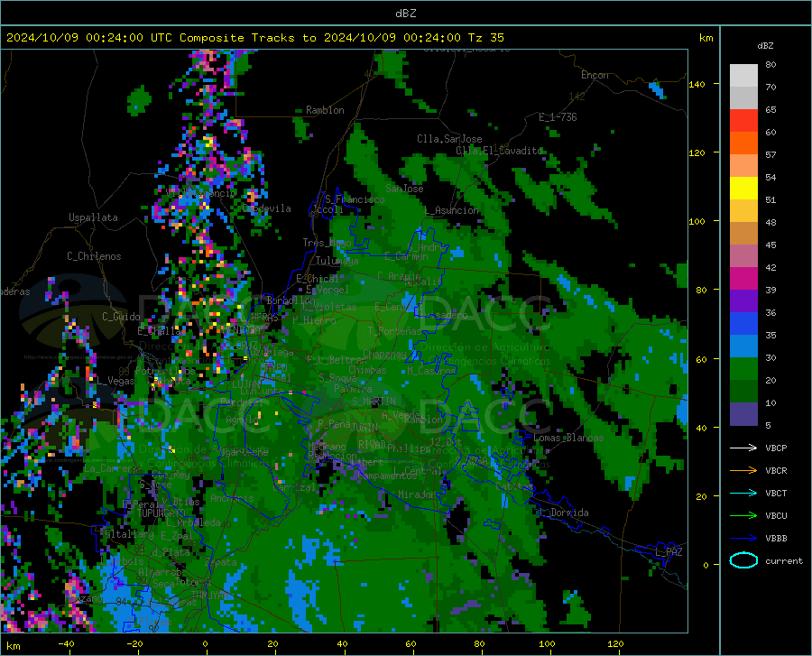Click the 'Mirador' map label
812x656 pixels.
[x=417, y=494]
